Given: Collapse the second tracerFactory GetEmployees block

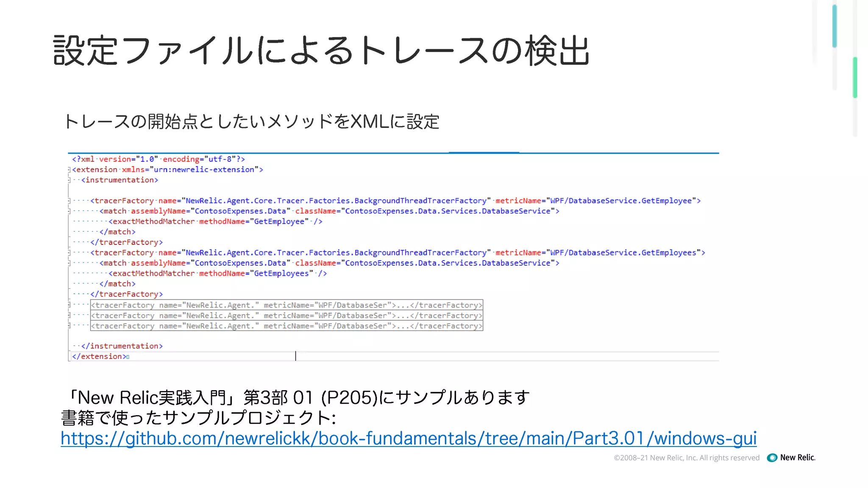Looking at the screenshot, I should tap(69, 253).
